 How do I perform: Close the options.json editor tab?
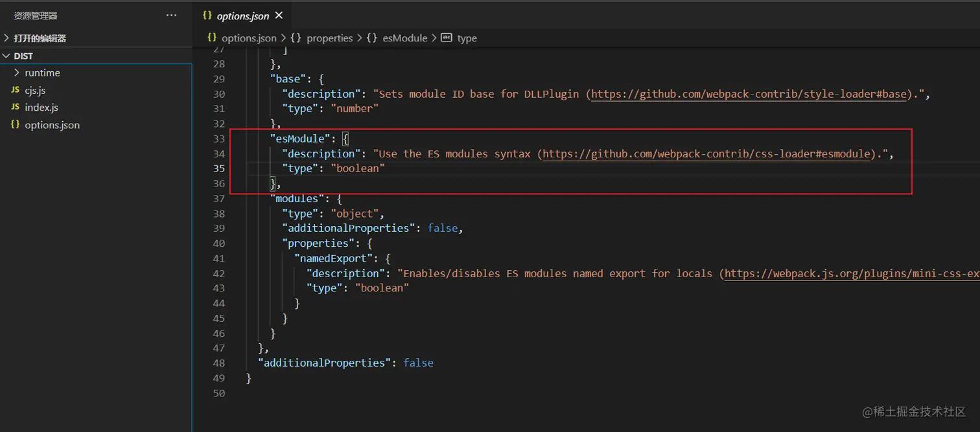(x=279, y=16)
